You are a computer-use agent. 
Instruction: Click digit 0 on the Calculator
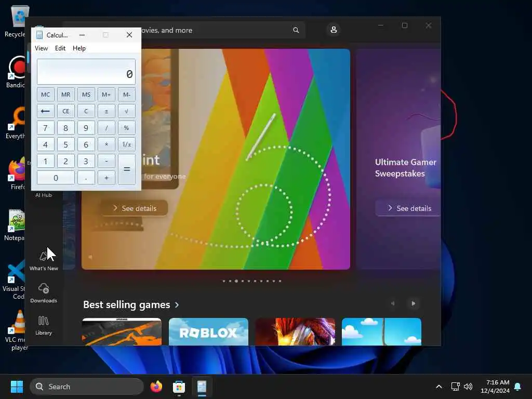56,178
